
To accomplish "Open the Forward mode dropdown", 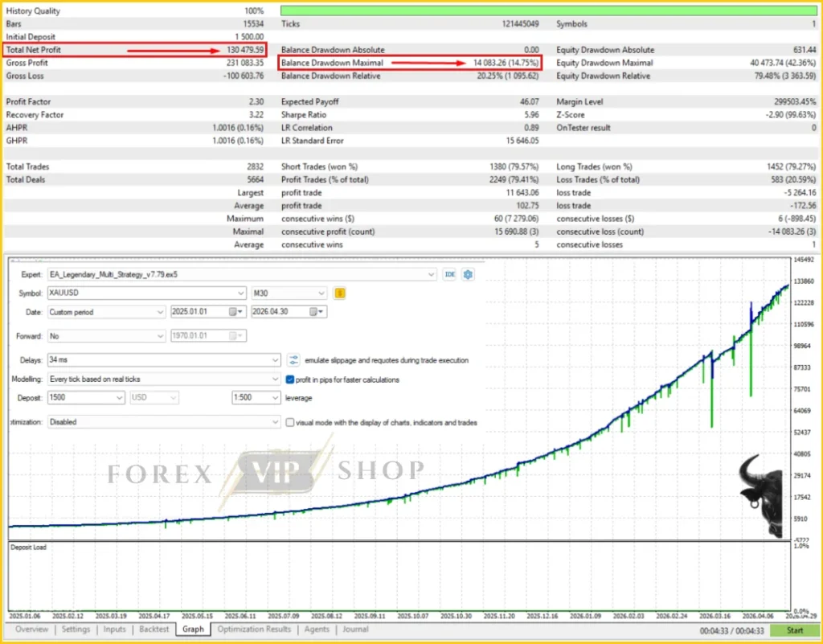I will 160,335.
